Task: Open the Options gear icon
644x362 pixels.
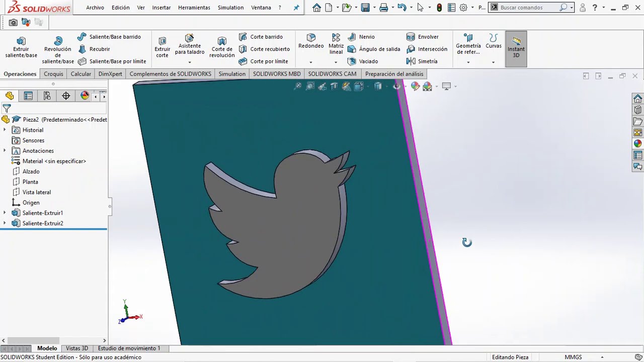Action: (463, 8)
